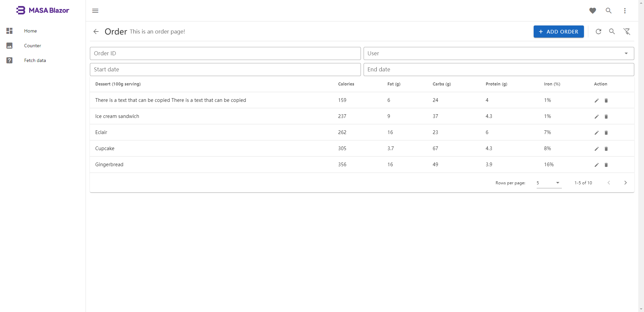Screen dimensions: 644x312
Task: Click the 'Eclair' cell
Action: tap(101, 132)
